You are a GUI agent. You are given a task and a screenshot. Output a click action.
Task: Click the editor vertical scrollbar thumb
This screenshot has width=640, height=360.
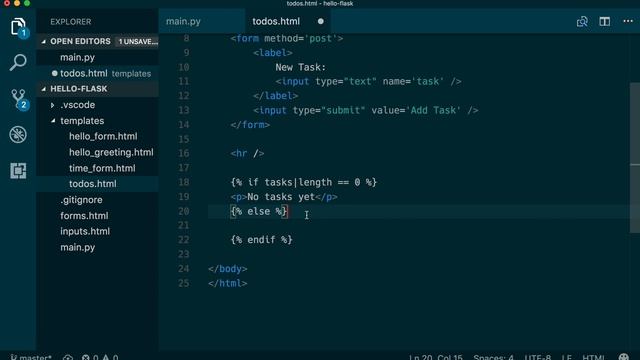point(635,157)
